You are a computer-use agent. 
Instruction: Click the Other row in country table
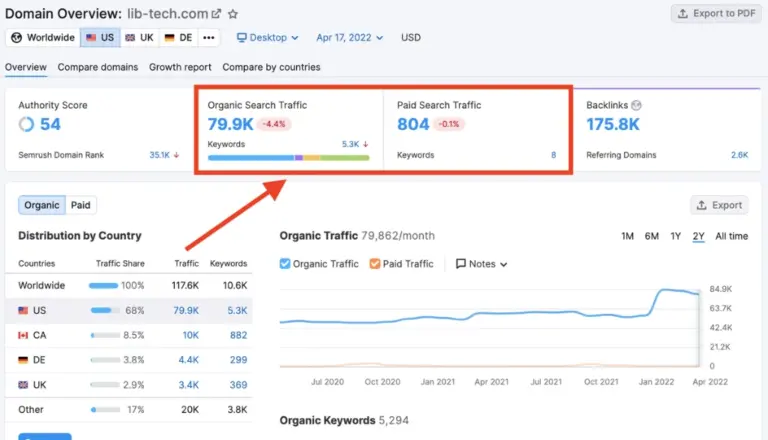(129, 410)
